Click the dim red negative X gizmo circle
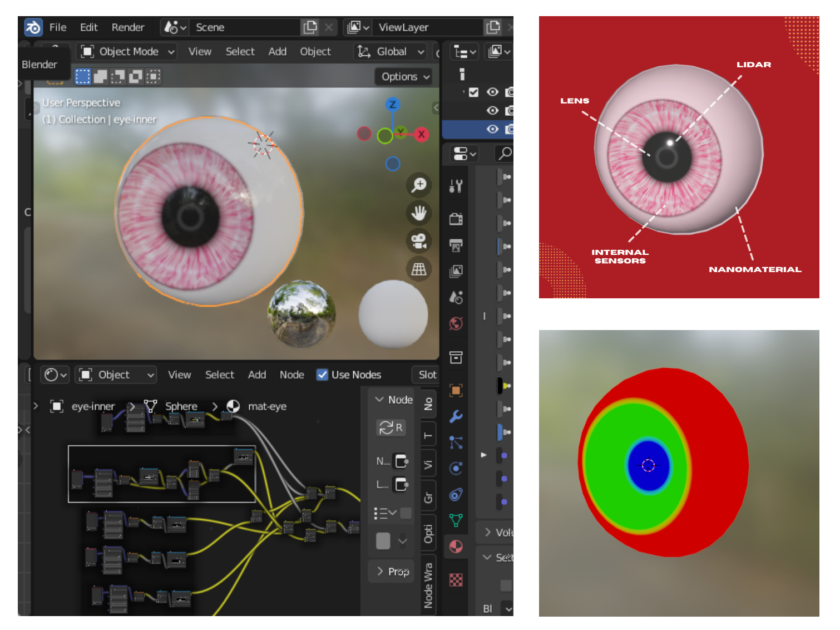The width and height of the screenshot is (840, 630). (x=364, y=134)
